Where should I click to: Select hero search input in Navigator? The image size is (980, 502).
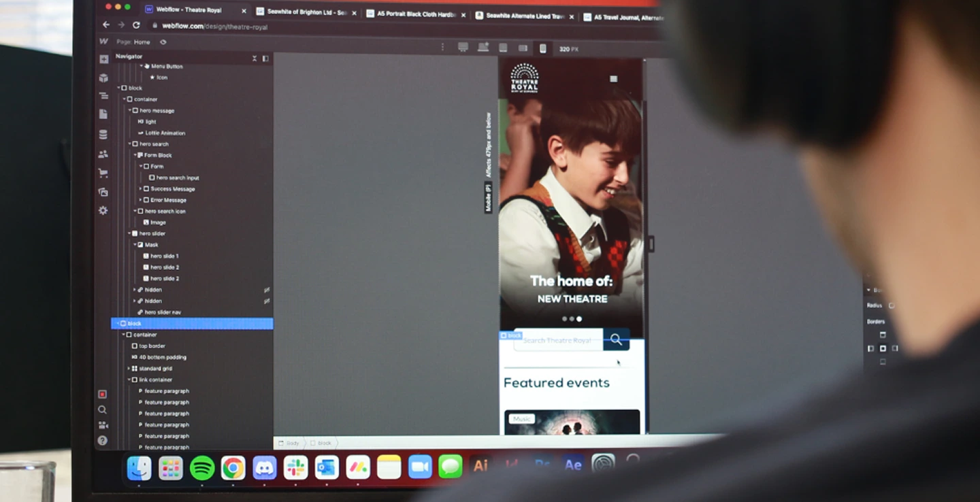(x=174, y=178)
